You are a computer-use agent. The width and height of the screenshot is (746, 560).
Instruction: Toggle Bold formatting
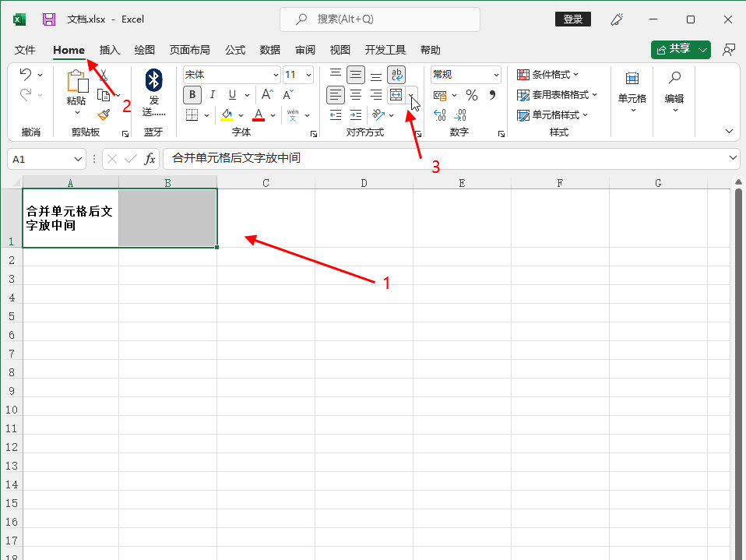click(x=192, y=95)
